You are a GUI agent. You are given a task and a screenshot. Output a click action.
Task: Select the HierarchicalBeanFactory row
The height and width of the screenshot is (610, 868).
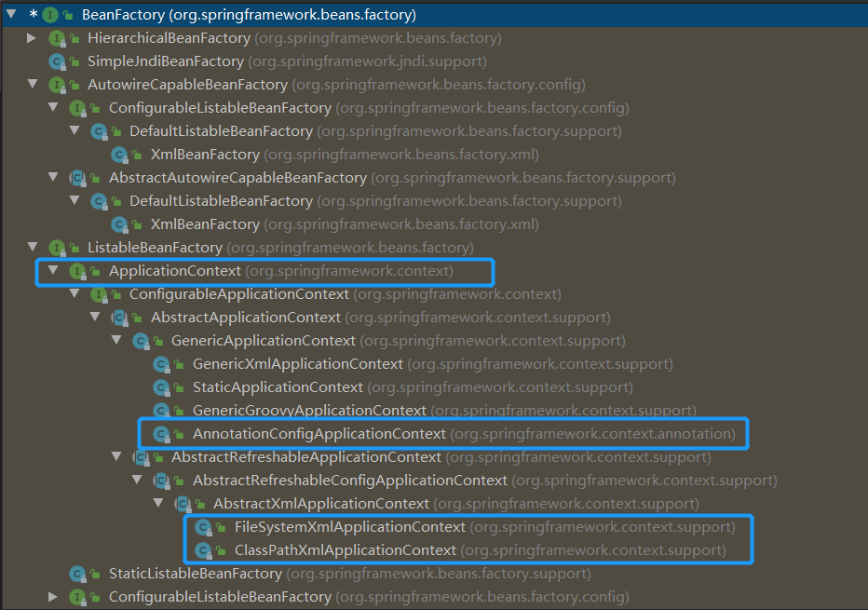click(x=294, y=38)
